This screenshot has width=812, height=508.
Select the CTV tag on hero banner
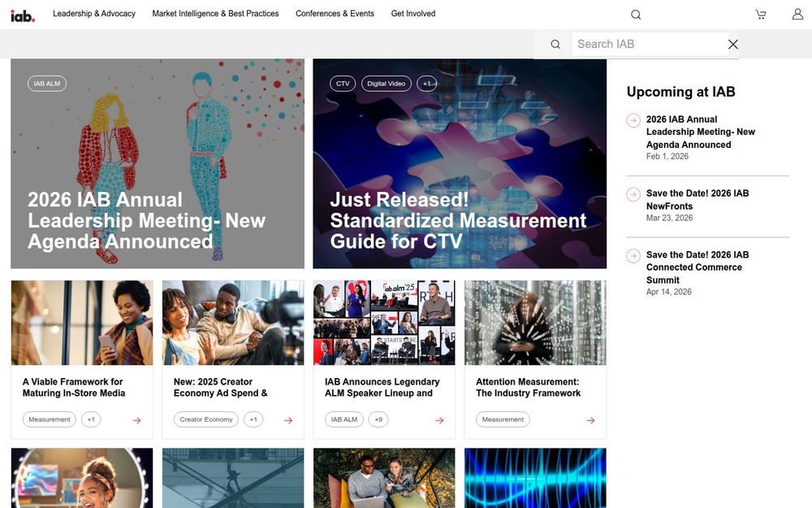tap(343, 84)
